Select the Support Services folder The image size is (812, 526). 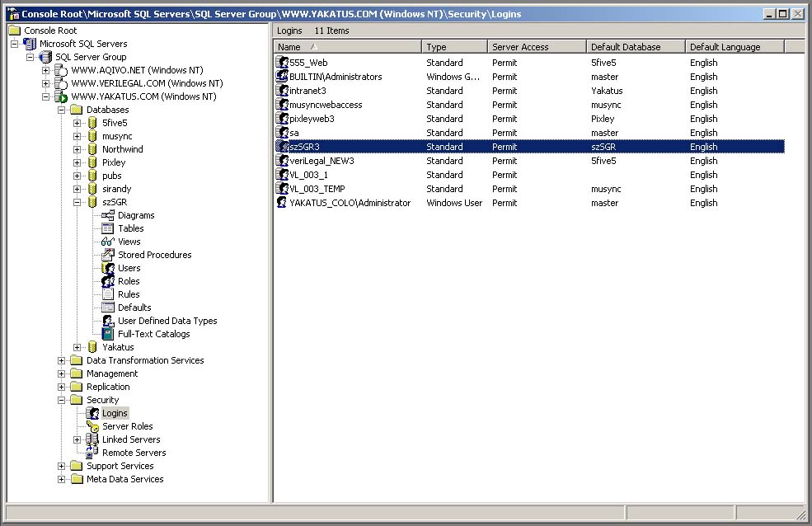[120, 466]
